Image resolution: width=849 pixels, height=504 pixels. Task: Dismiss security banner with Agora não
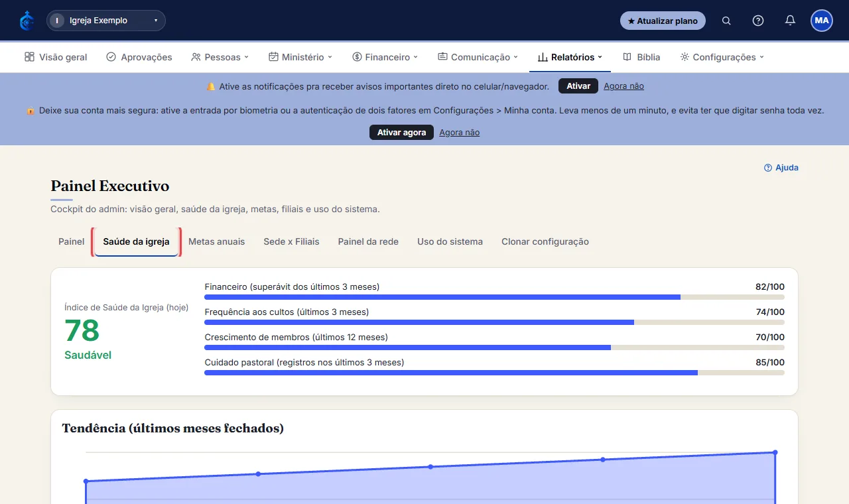click(459, 133)
